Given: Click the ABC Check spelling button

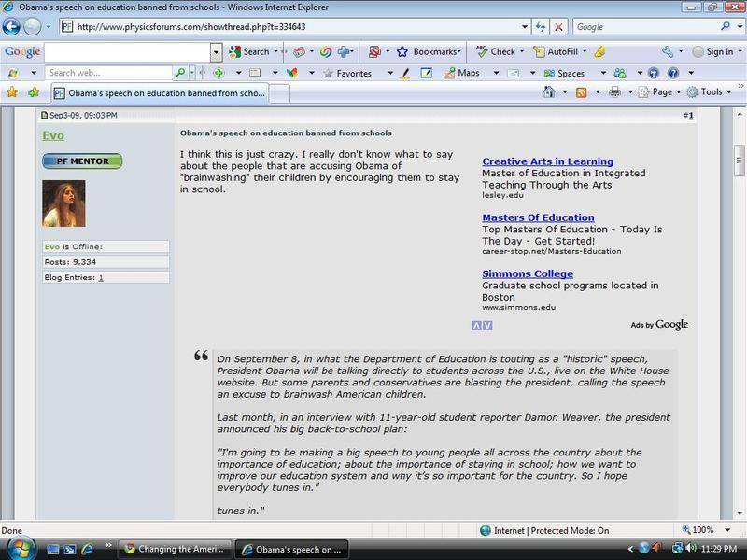Looking at the screenshot, I should coord(496,51).
